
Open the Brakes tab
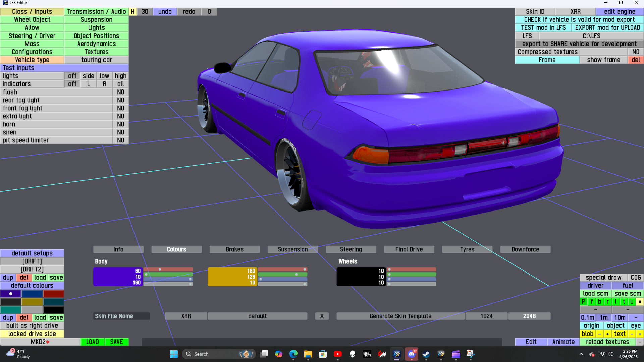pyautogui.click(x=234, y=249)
